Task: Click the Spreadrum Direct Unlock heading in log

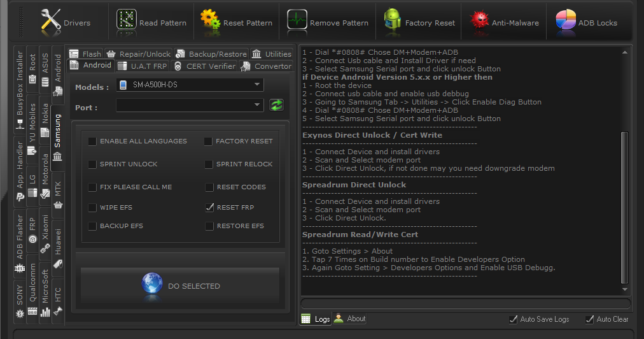Action: click(354, 185)
